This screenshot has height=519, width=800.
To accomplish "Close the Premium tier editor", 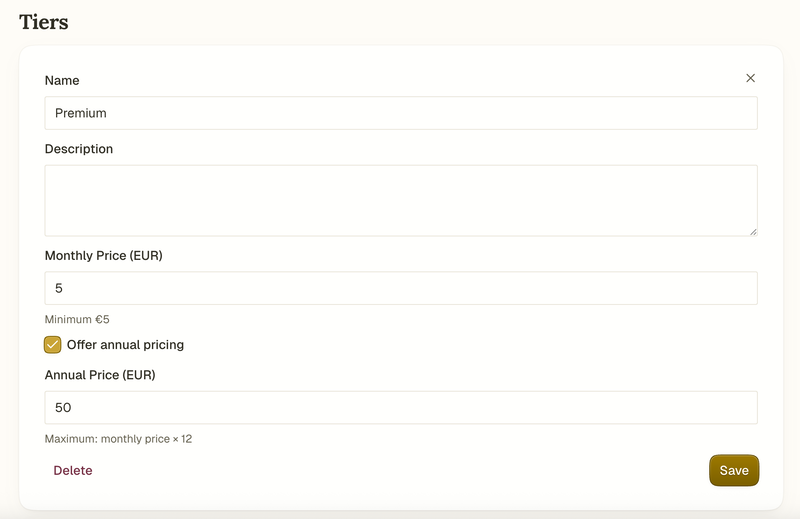I will [750, 78].
